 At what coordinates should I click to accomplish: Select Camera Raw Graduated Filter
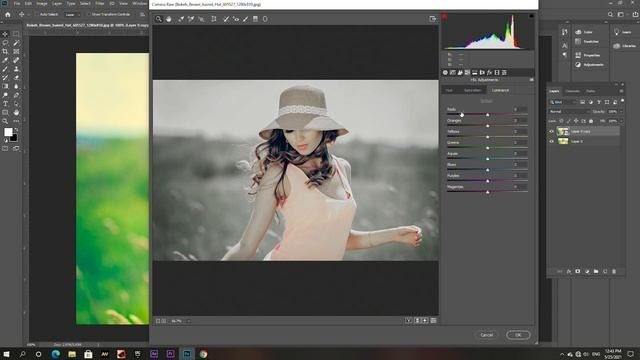point(255,19)
